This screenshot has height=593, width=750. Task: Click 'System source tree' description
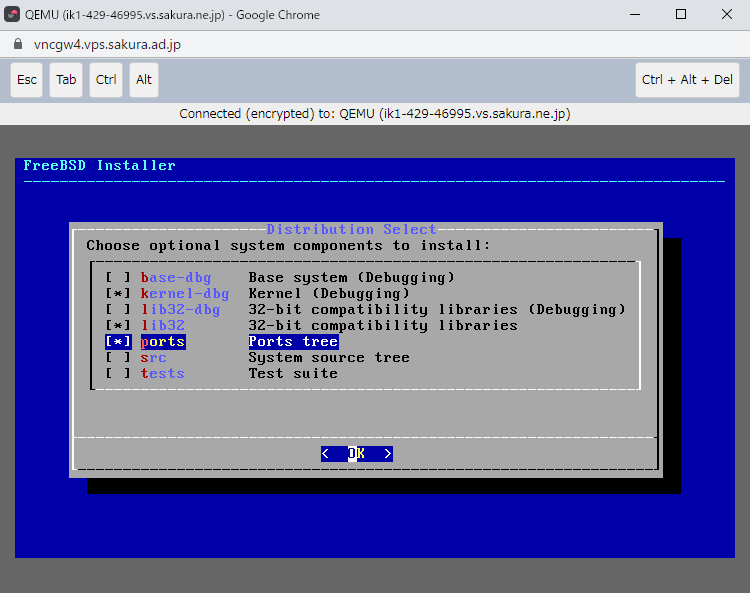(x=329, y=357)
